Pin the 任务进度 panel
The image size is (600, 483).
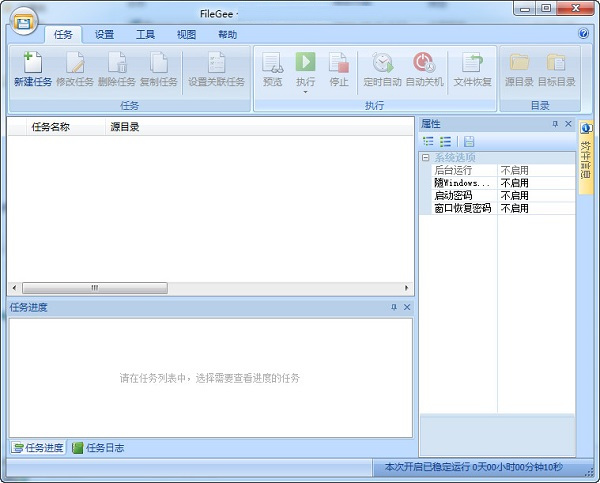394,307
